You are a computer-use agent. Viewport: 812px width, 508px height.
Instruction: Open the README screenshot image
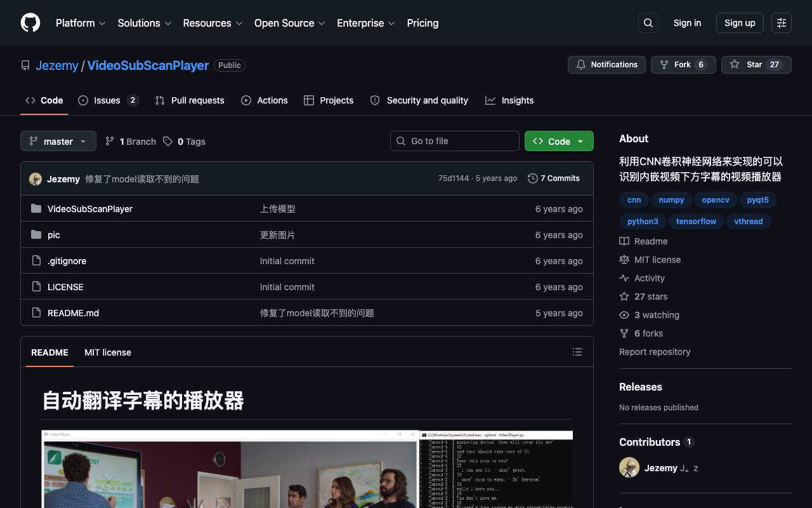click(307, 469)
